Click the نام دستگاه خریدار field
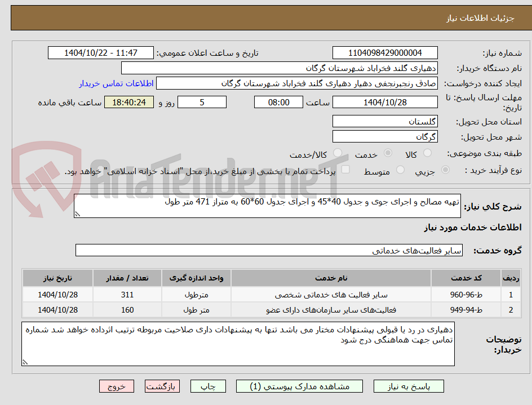 [279, 68]
